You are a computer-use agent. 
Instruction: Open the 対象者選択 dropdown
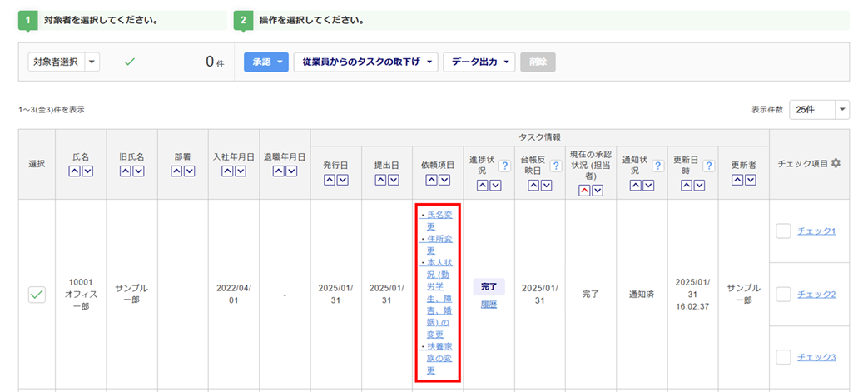pos(64,62)
